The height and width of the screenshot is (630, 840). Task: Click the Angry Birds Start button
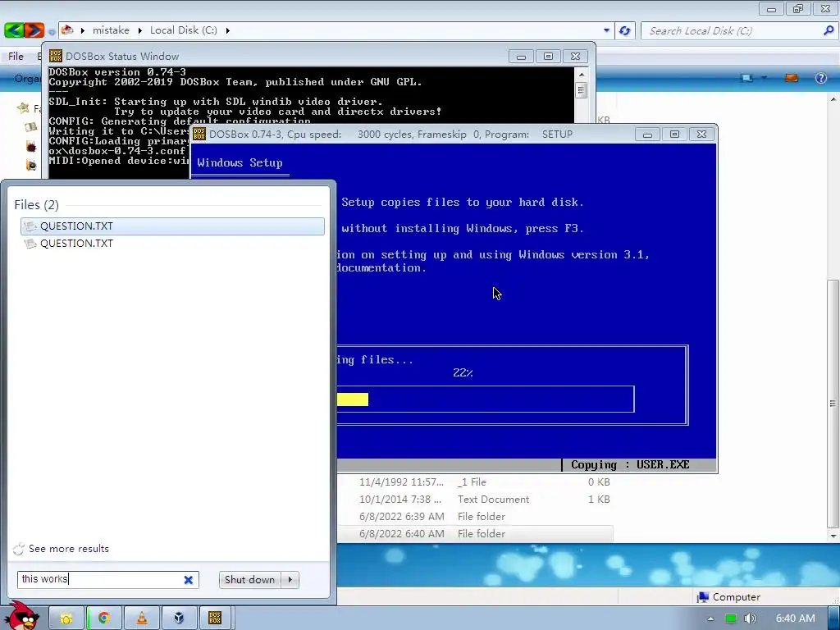[x=23, y=615]
